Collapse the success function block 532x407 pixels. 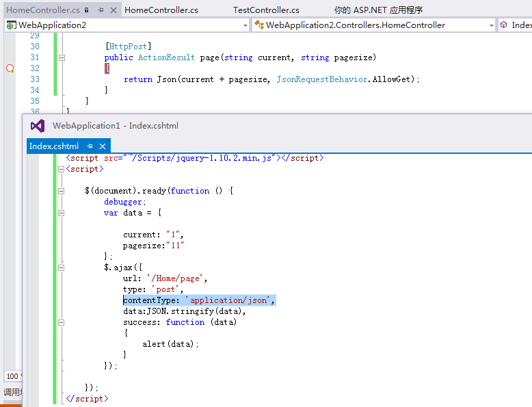pyautogui.click(x=61, y=322)
